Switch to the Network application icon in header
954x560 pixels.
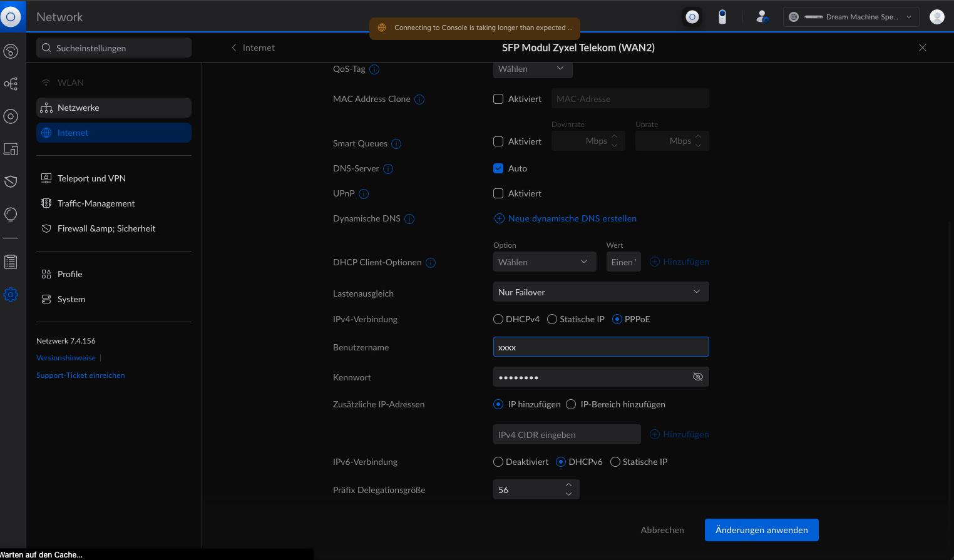[x=692, y=17]
